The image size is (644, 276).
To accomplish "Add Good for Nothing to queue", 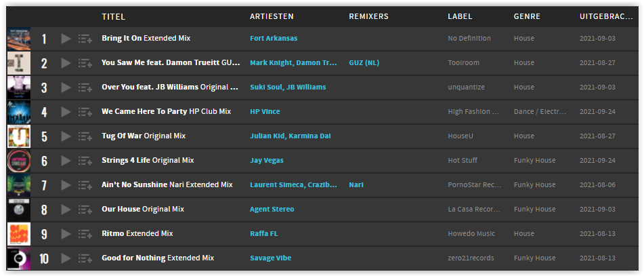I will tap(85, 259).
